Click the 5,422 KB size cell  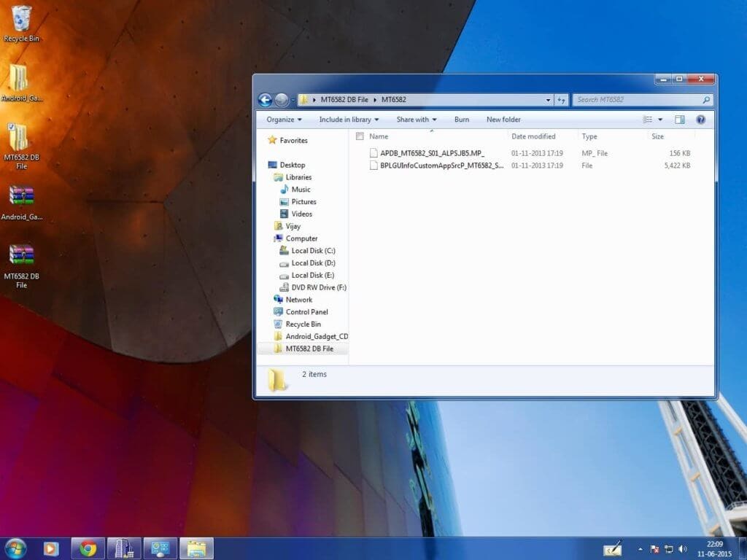click(677, 166)
